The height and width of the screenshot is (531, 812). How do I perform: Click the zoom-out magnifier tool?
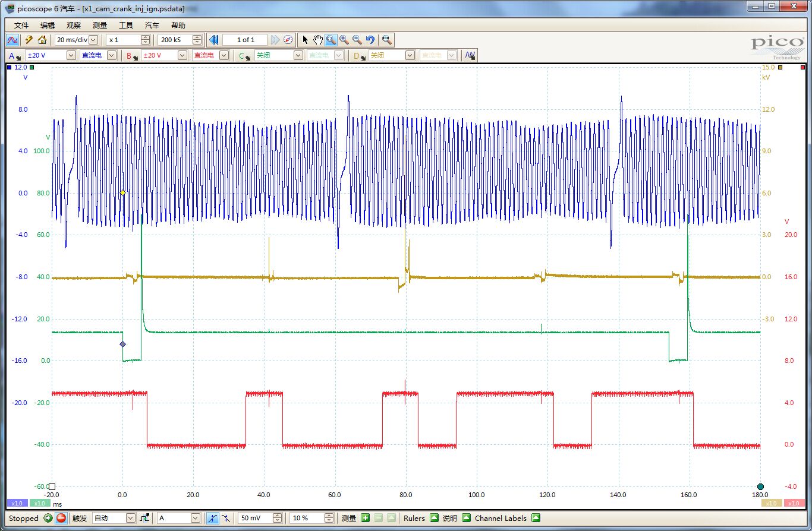(357, 40)
